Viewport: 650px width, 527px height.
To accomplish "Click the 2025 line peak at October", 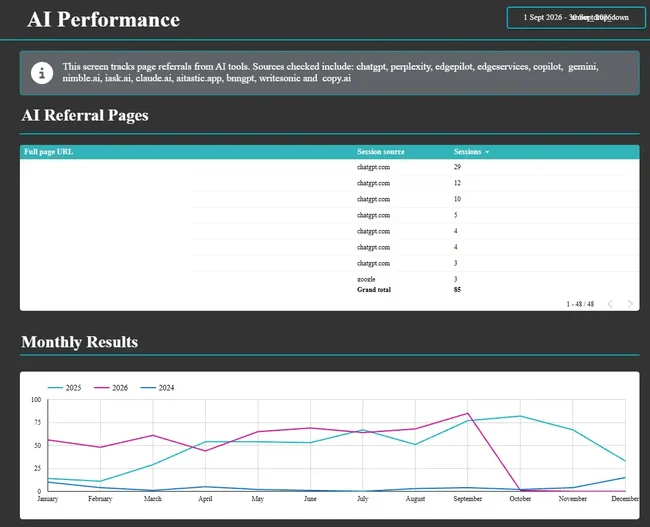I will point(520,416).
